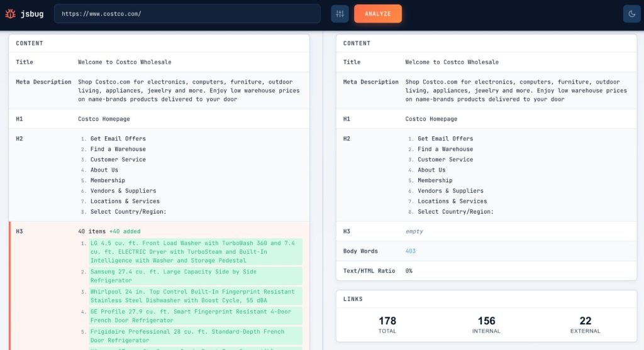Click 'Membership' in right H2 list

click(x=435, y=180)
